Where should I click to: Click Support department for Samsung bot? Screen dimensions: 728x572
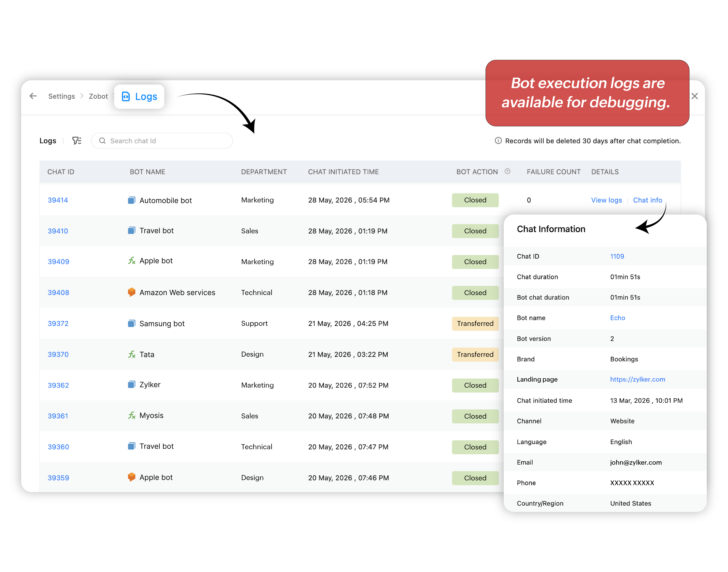(x=254, y=324)
